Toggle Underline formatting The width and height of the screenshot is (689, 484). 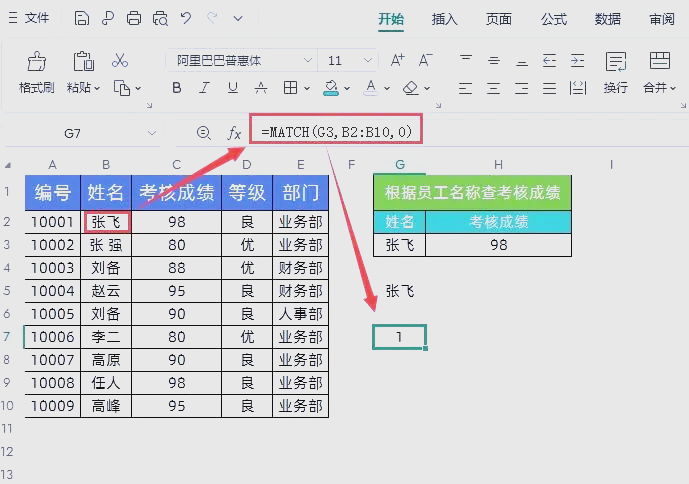[x=232, y=88]
